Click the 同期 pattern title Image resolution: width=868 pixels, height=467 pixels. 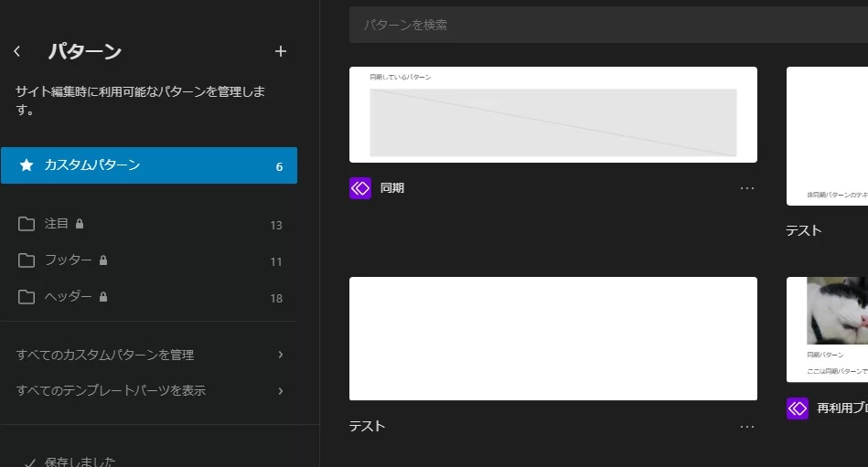coord(392,188)
